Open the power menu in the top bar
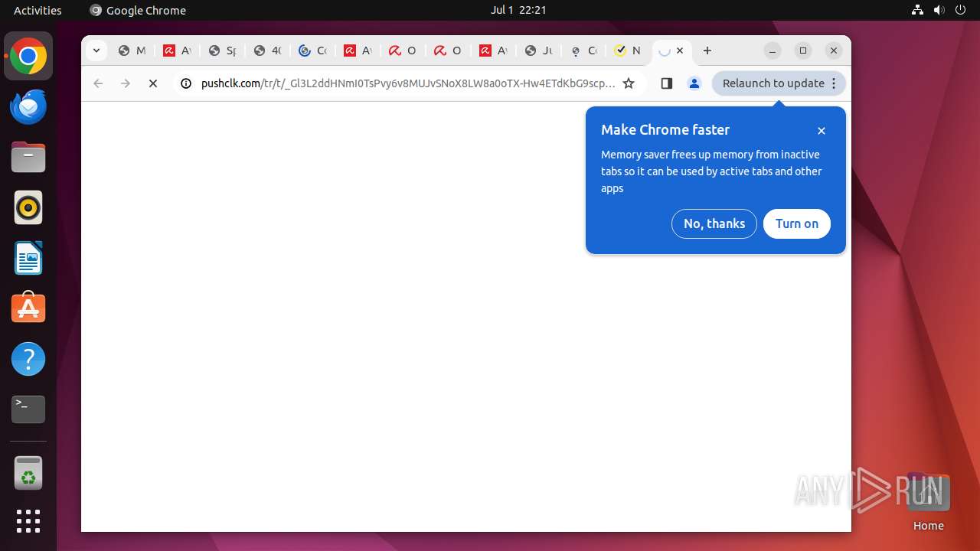Viewport: 980px width, 551px height. click(961, 10)
